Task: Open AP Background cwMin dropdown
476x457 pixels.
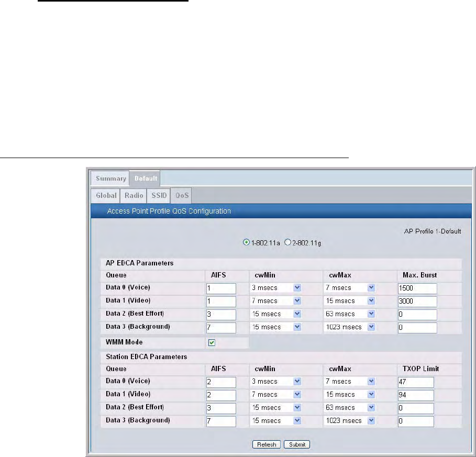Action: pyautogui.click(x=276, y=327)
